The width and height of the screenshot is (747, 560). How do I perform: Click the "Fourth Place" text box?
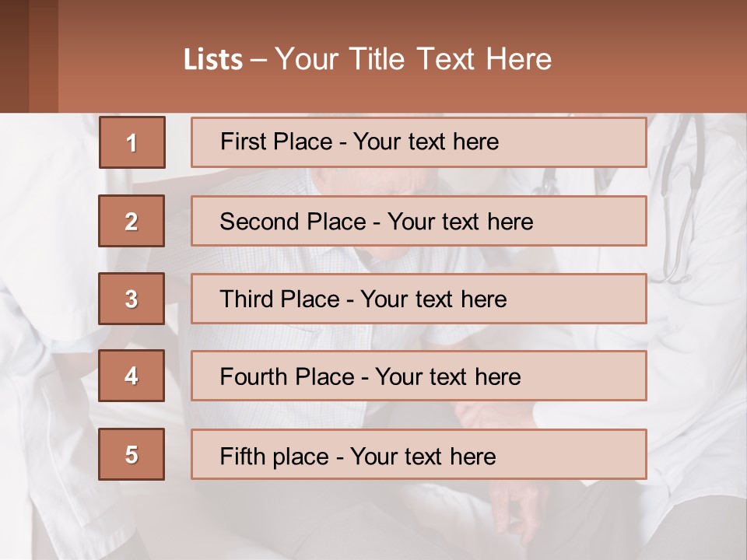point(419,376)
